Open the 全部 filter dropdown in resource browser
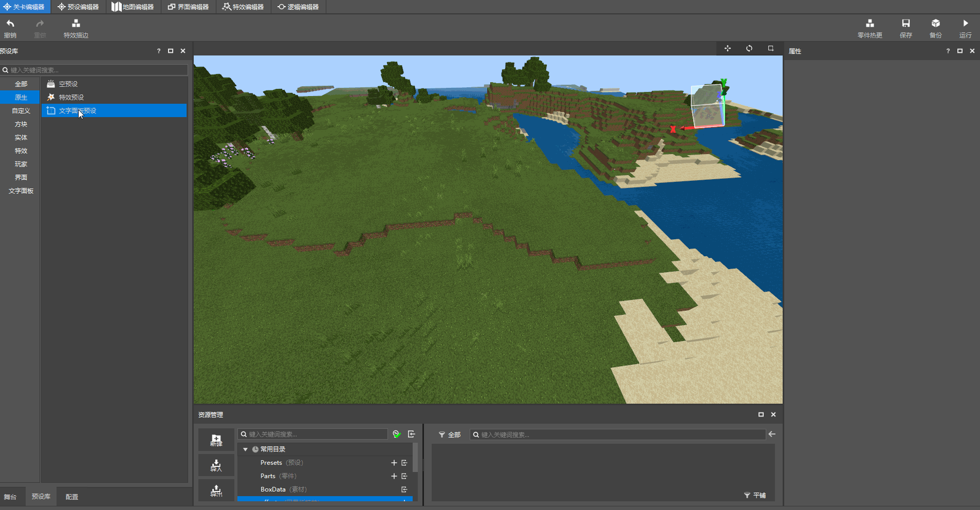980x510 pixels. [450, 435]
